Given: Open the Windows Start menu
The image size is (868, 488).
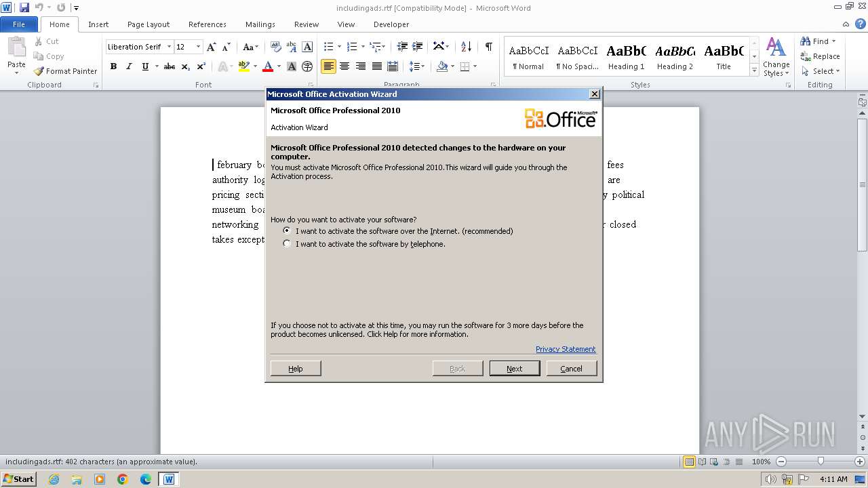Looking at the screenshot, I should [18, 479].
